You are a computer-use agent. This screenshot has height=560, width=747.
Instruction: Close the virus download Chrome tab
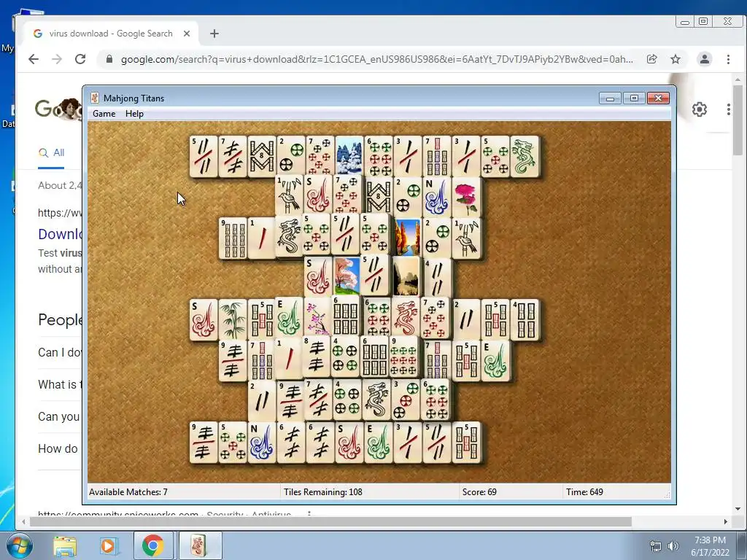pyautogui.click(x=187, y=34)
